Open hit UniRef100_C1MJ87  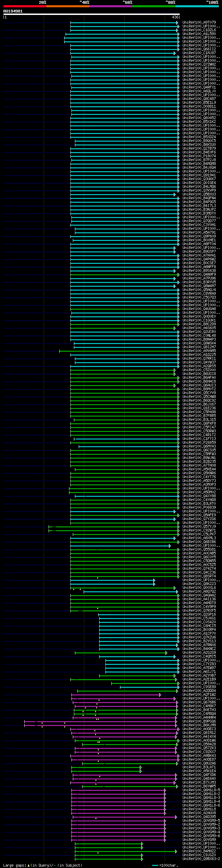199,53
